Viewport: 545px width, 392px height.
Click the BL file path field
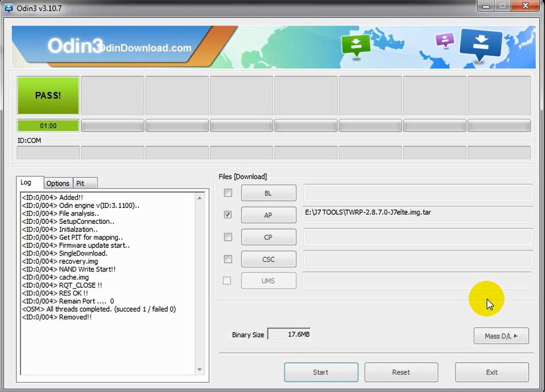pos(418,193)
